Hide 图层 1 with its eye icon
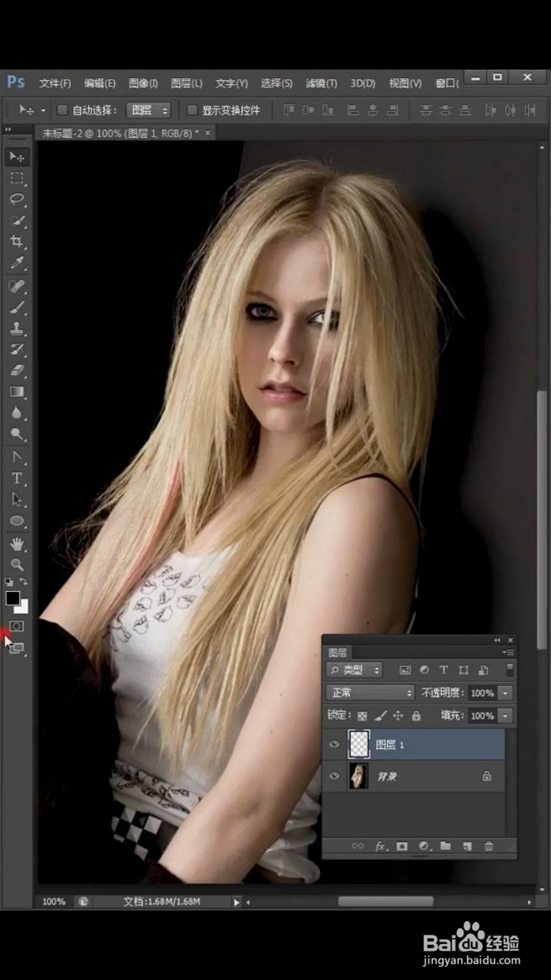Screen dimensions: 551x980 pos(334,744)
